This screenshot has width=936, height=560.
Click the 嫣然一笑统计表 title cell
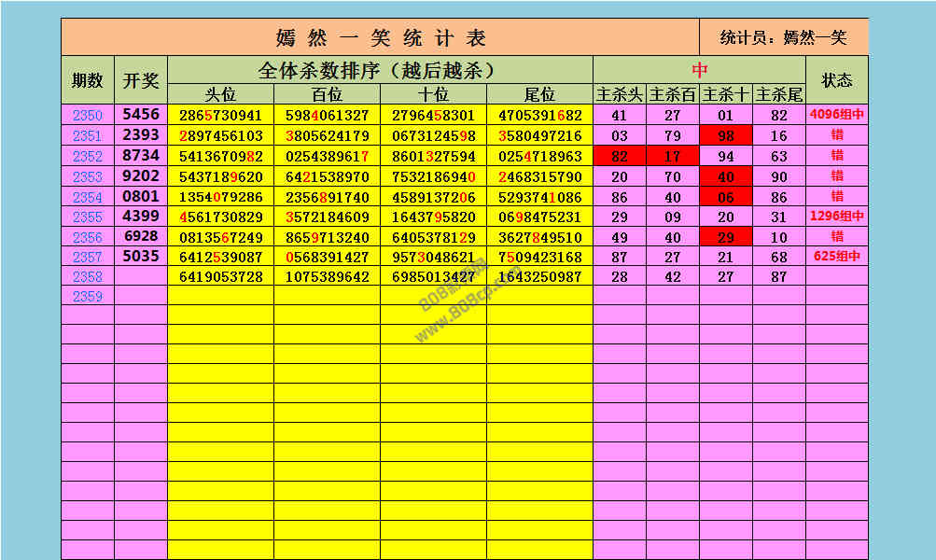(380, 38)
